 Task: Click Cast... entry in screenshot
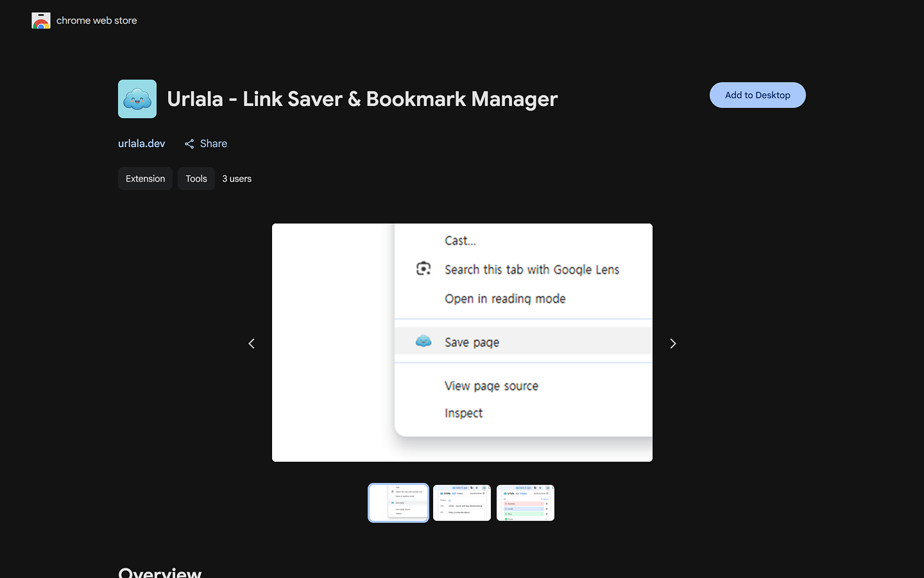tap(460, 241)
